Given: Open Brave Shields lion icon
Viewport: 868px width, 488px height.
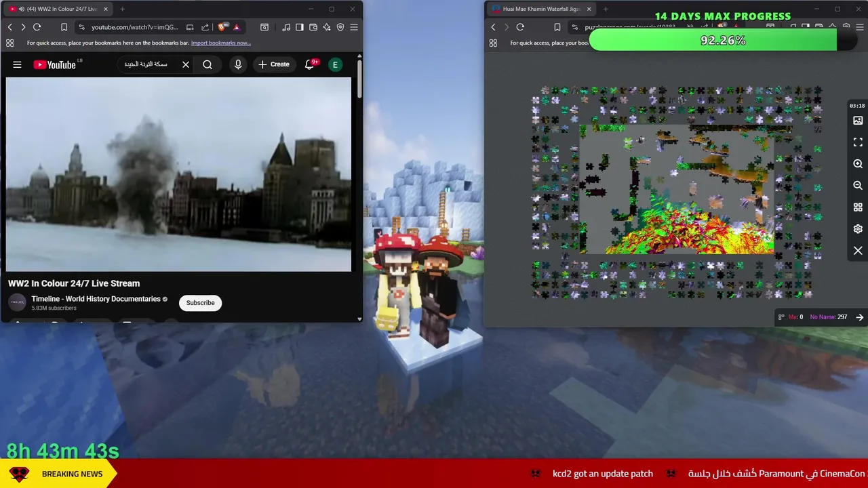Looking at the screenshot, I should (x=222, y=27).
